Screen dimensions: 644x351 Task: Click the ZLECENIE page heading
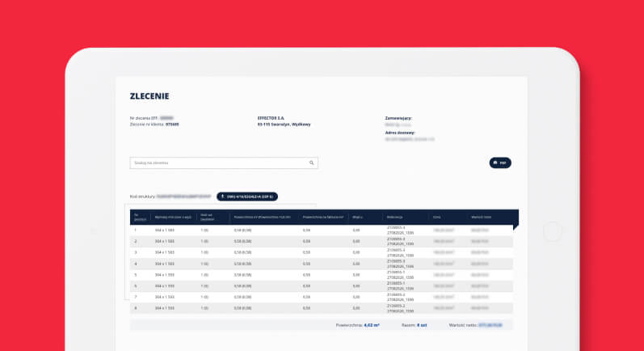149,96
